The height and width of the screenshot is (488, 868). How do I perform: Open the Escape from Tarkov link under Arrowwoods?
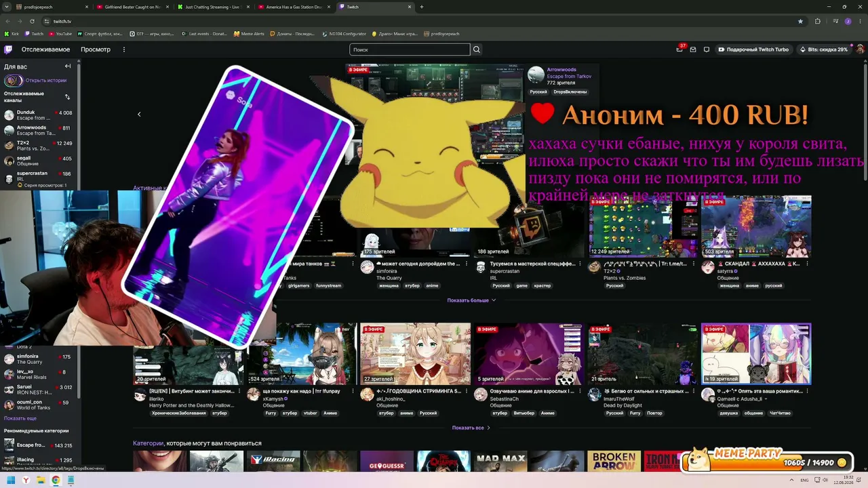pos(569,76)
